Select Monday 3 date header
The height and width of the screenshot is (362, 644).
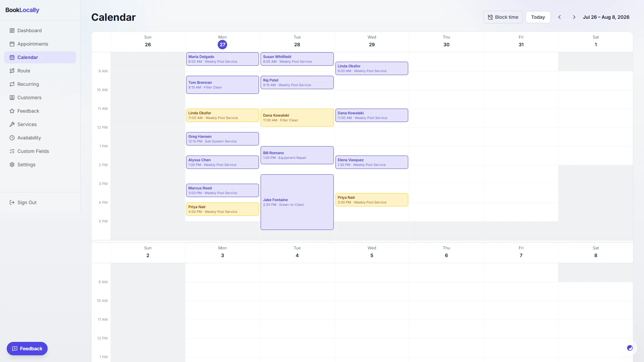pos(222,253)
